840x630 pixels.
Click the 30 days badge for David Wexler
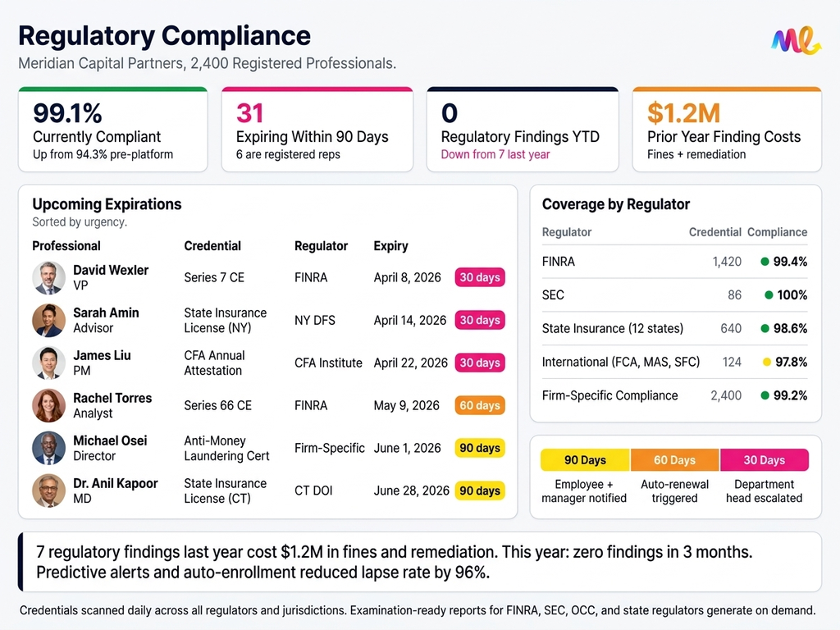point(480,278)
